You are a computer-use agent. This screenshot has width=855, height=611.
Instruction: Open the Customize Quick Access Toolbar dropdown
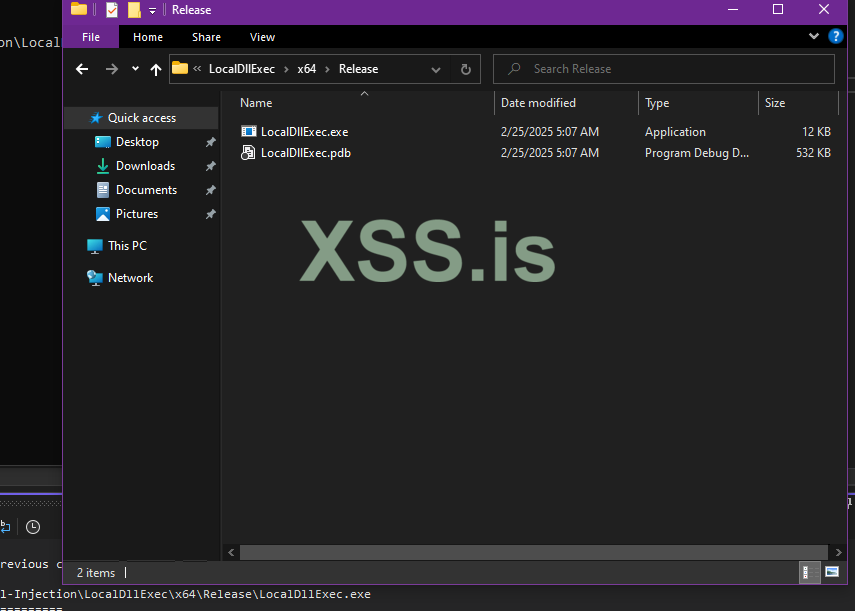(153, 10)
